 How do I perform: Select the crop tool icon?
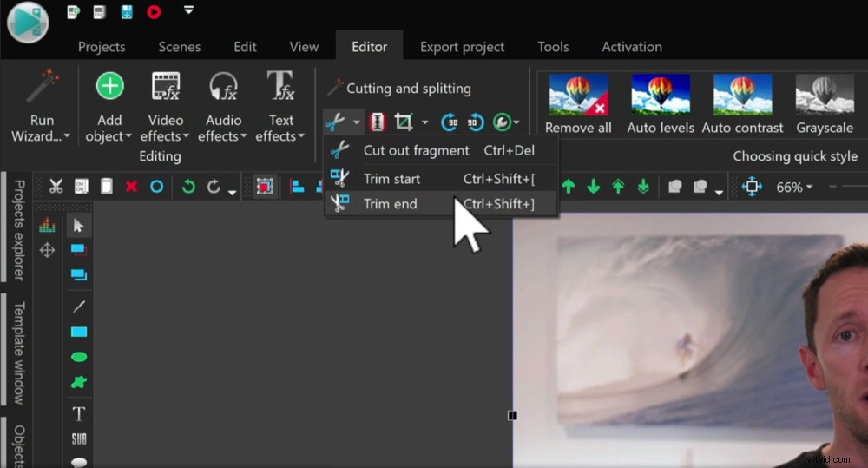pos(404,122)
